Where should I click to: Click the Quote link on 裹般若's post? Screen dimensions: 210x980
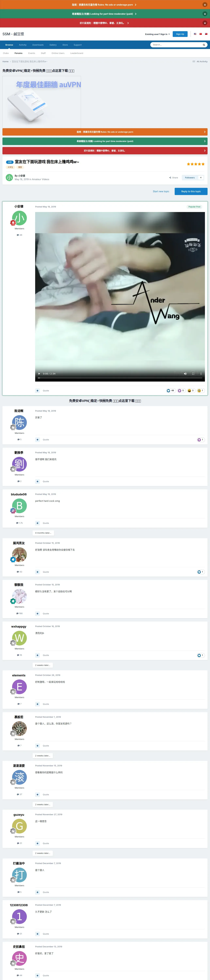coord(46,746)
